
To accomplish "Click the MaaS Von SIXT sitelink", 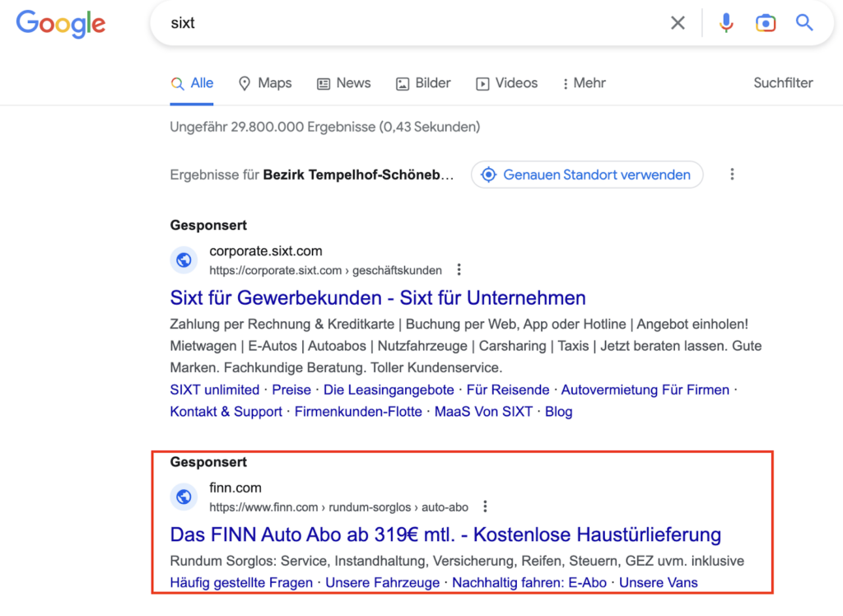I will pyautogui.click(x=483, y=412).
